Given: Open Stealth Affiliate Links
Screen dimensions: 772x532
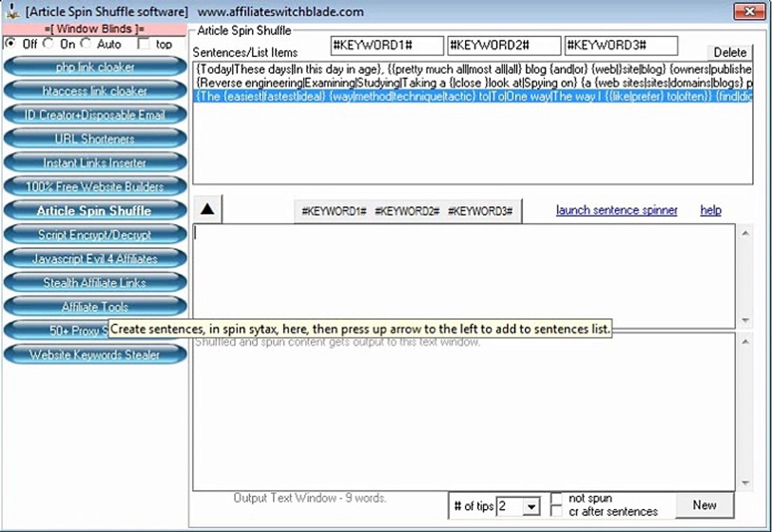Looking at the screenshot, I should tap(95, 283).
